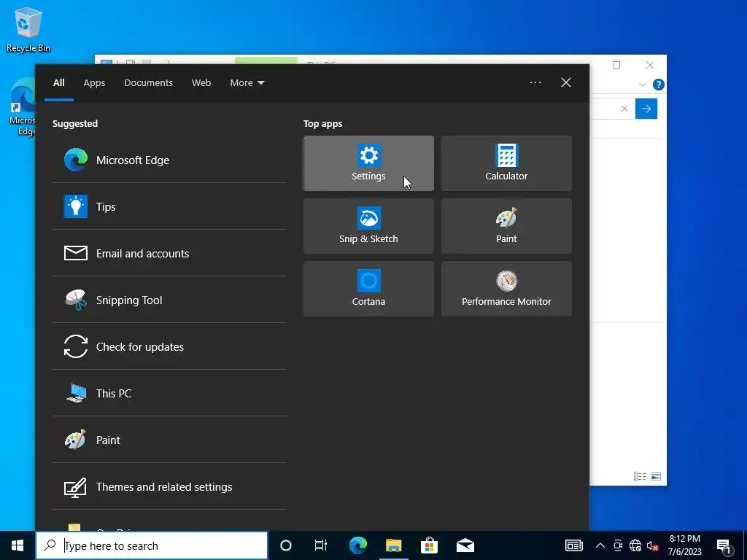Click File Explorer help question mark icon
The image size is (747, 560).
tap(659, 85)
